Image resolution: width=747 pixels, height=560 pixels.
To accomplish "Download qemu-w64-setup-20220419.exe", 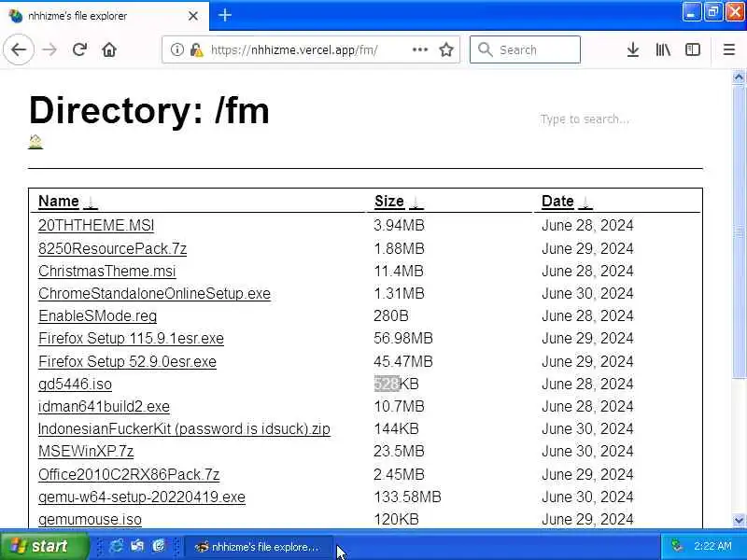I will tap(142, 497).
